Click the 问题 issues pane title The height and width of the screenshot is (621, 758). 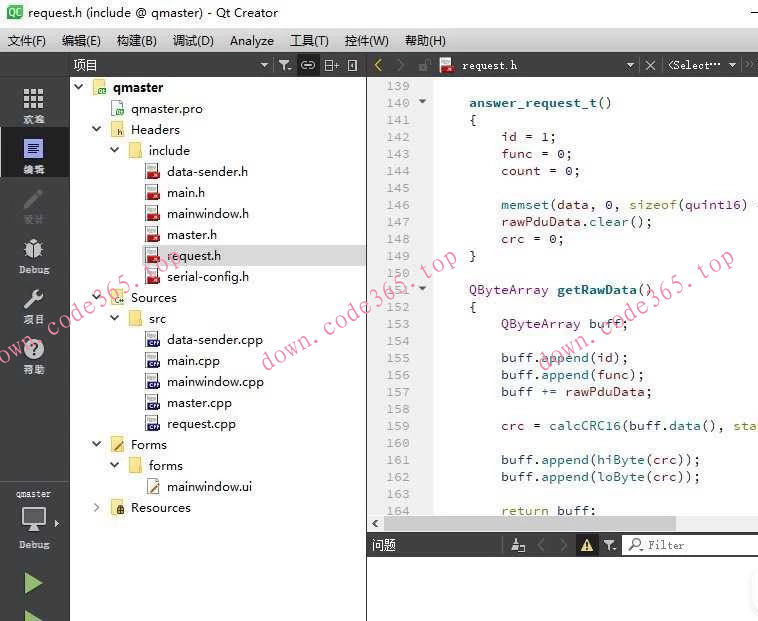(x=384, y=545)
